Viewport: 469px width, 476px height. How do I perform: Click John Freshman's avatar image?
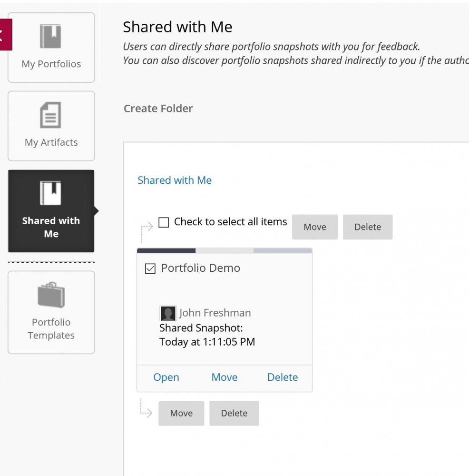(167, 313)
